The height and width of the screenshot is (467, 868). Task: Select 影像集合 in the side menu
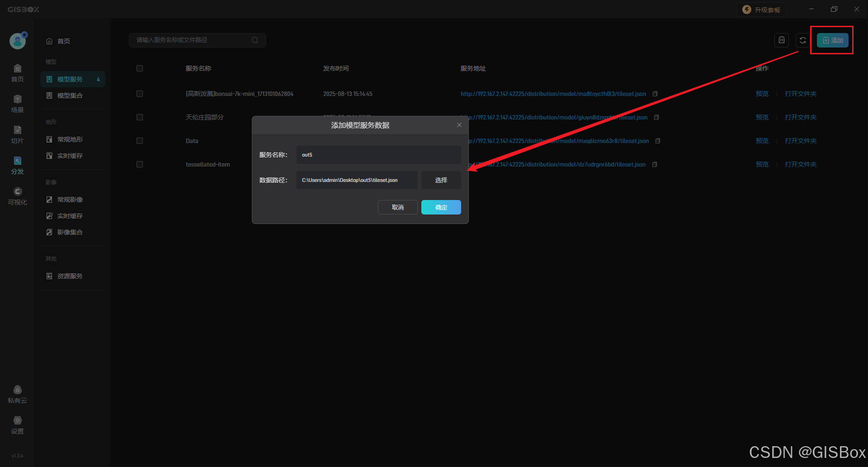[x=73, y=232]
